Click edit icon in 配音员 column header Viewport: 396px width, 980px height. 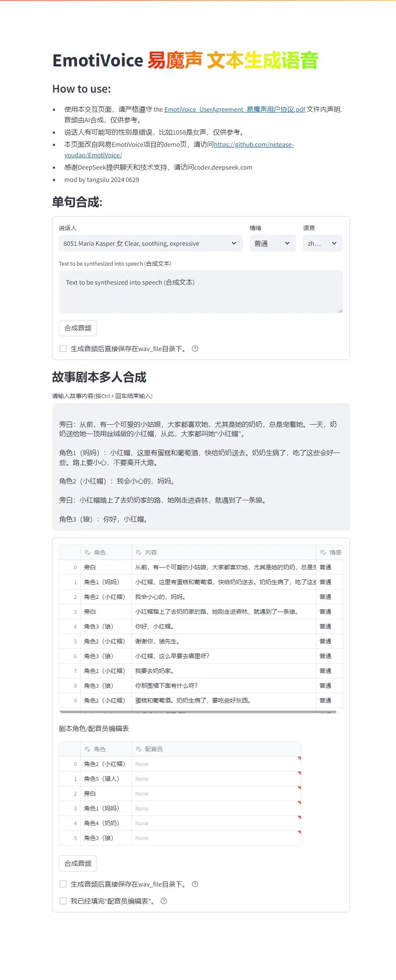138,749
